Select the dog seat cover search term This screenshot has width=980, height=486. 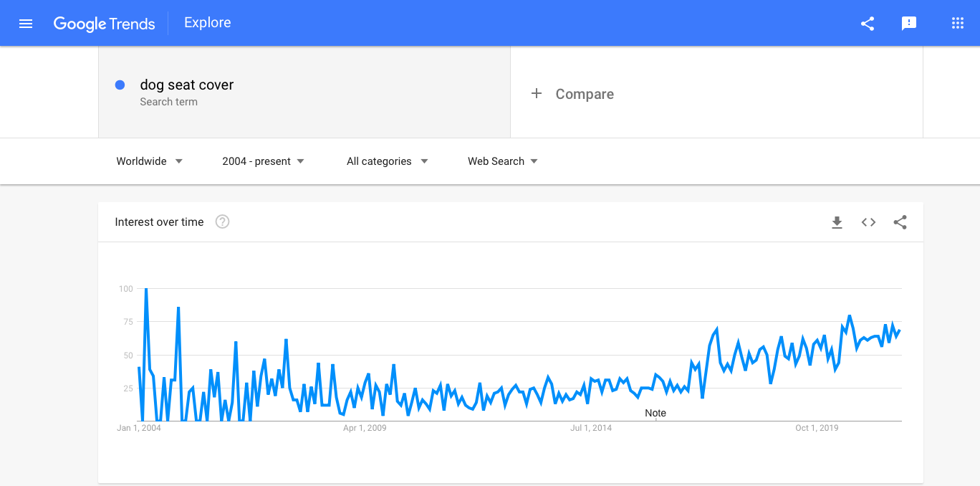[x=187, y=85]
